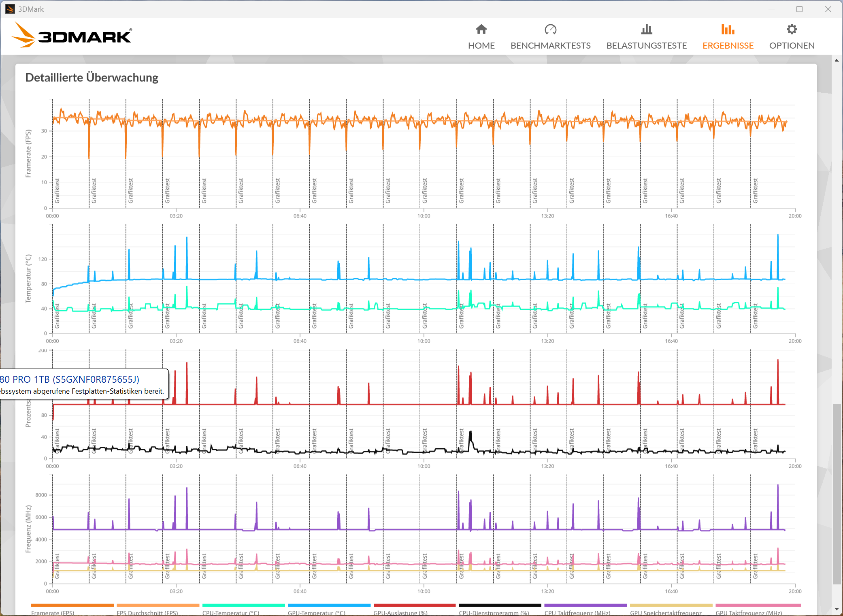Image resolution: width=843 pixels, height=616 pixels.
Task: Click the 3DMark logo
Action: click(x=72, y=36)
